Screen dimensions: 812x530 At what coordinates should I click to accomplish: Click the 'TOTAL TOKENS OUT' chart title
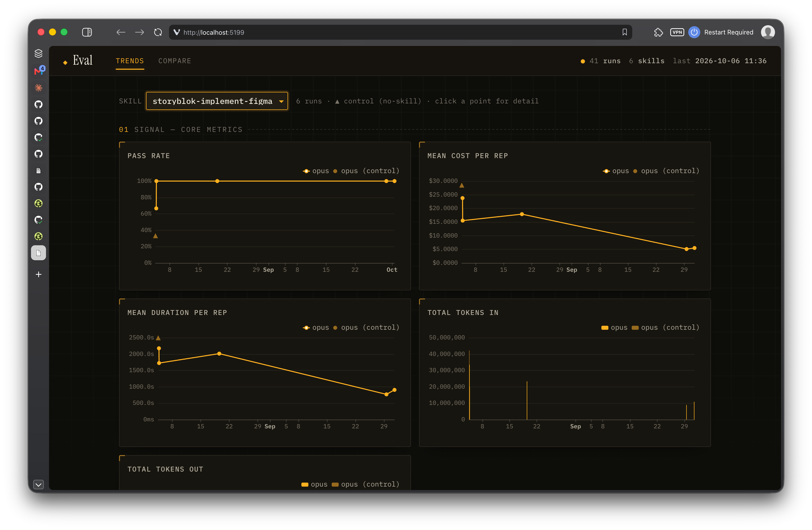coord(165,469)
